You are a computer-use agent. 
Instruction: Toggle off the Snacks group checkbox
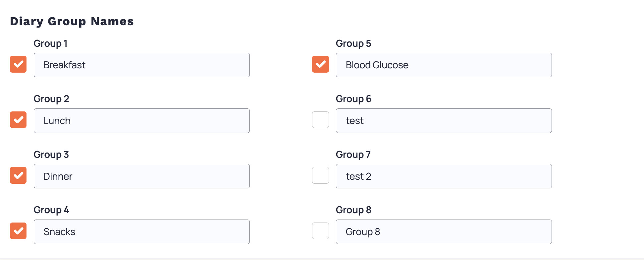click(x=18, y=231)
